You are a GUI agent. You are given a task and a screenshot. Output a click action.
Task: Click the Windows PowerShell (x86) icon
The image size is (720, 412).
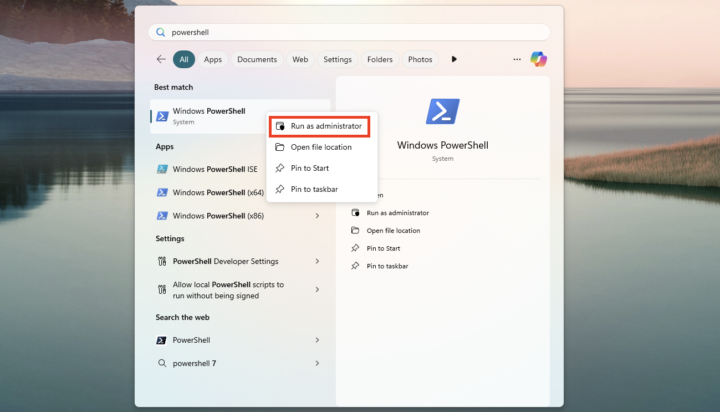[x=162, y=215]
